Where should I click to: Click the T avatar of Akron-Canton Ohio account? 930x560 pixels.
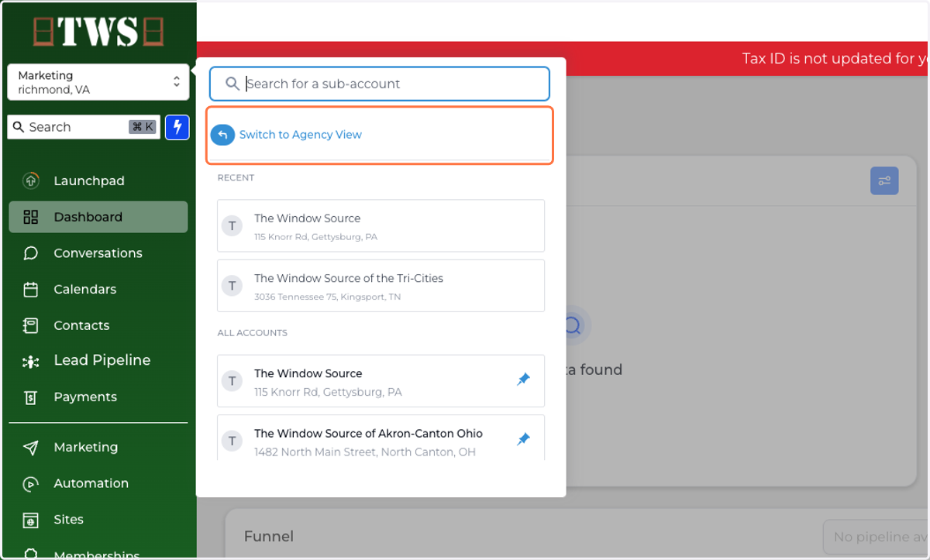pyautogui.click(x=232, y=441)
